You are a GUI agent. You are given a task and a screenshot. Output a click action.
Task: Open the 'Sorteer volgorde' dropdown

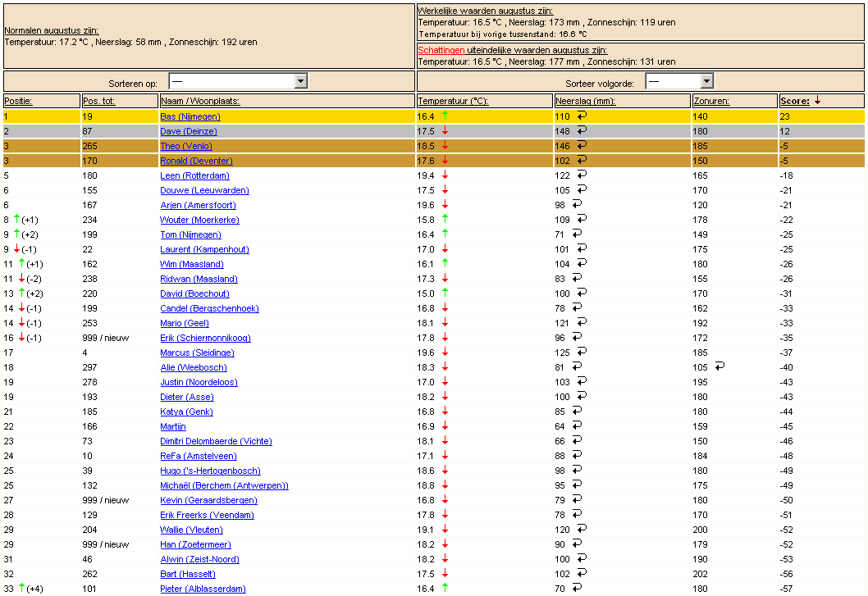point(679,81)
